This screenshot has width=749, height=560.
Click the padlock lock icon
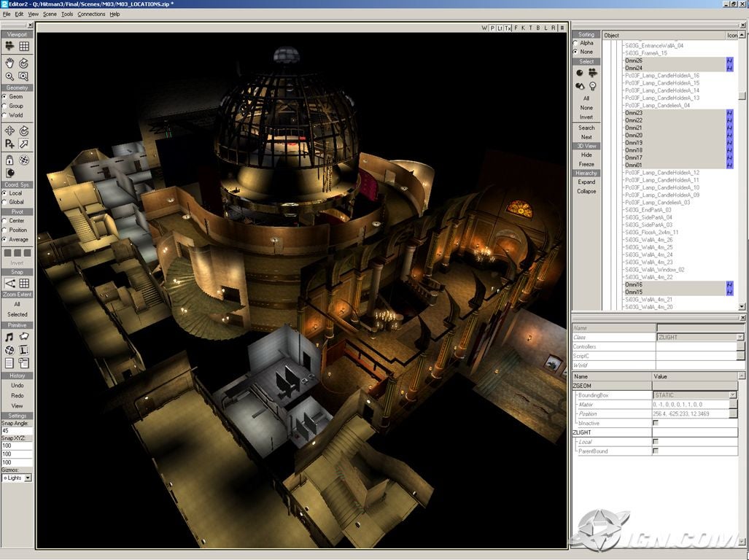(x=9, y=160)
